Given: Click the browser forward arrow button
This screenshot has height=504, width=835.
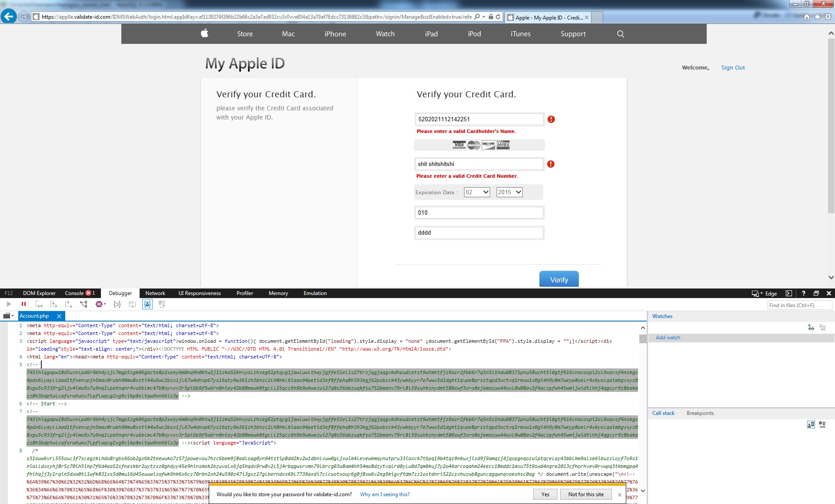Looking at the screenshot, I should [24, 17].
